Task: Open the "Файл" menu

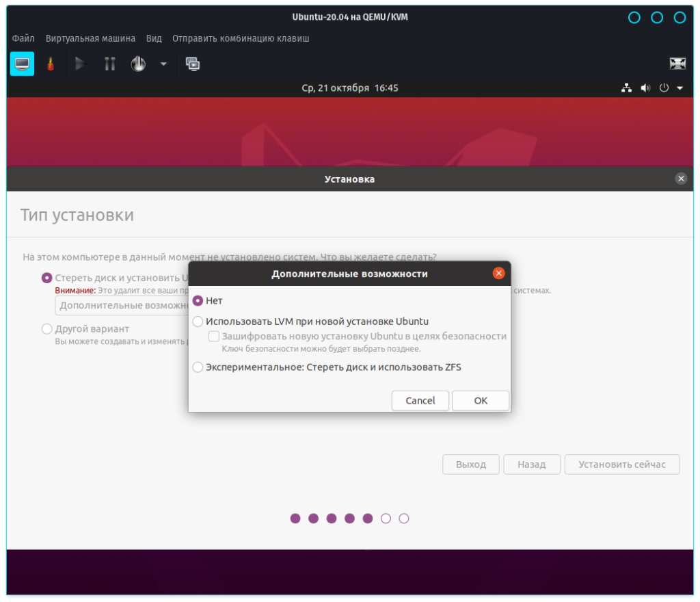Action: (x=23, y=38)
